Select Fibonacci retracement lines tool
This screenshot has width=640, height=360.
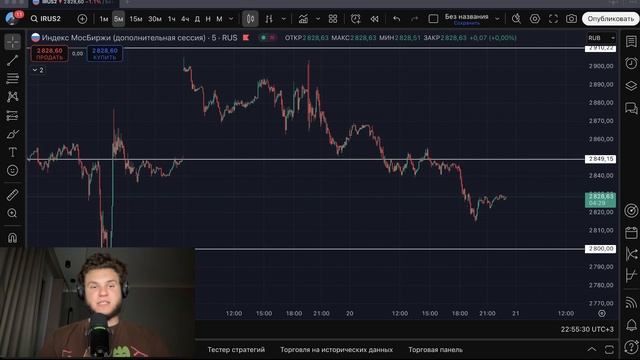(x=13, y=78)
